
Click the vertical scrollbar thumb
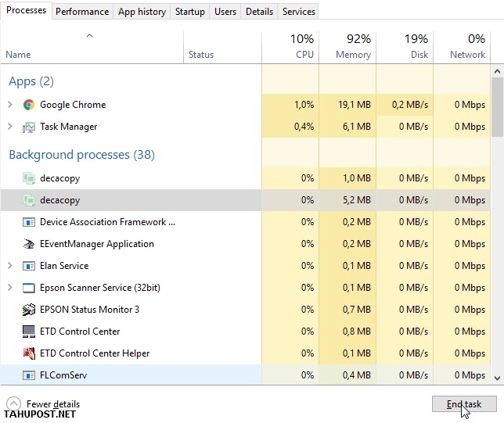(497, 107)
